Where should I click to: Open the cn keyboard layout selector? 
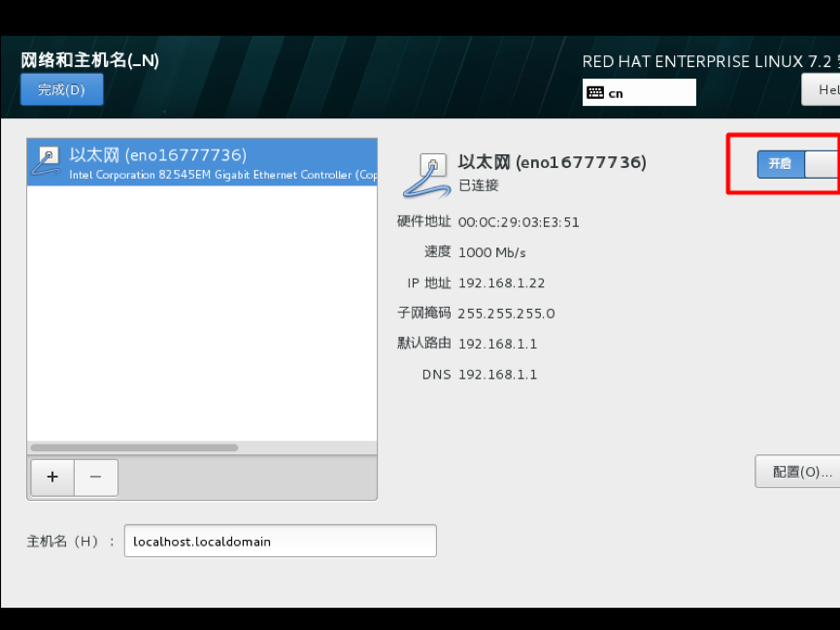(x=639, y=92)
